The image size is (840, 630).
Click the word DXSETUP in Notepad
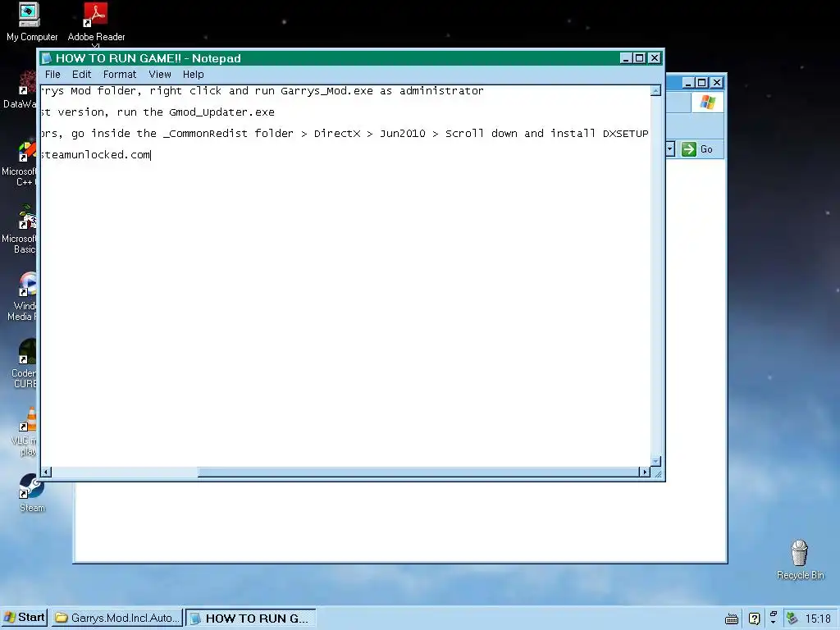click(x=625, y=134)
